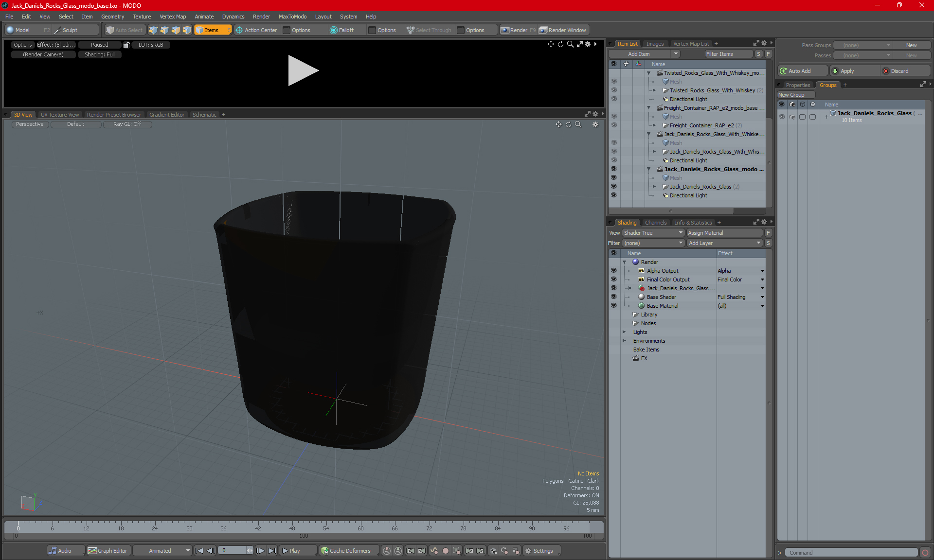Switch to Schematic tab
Screen dimensions: 934x560
pos(204,115)
